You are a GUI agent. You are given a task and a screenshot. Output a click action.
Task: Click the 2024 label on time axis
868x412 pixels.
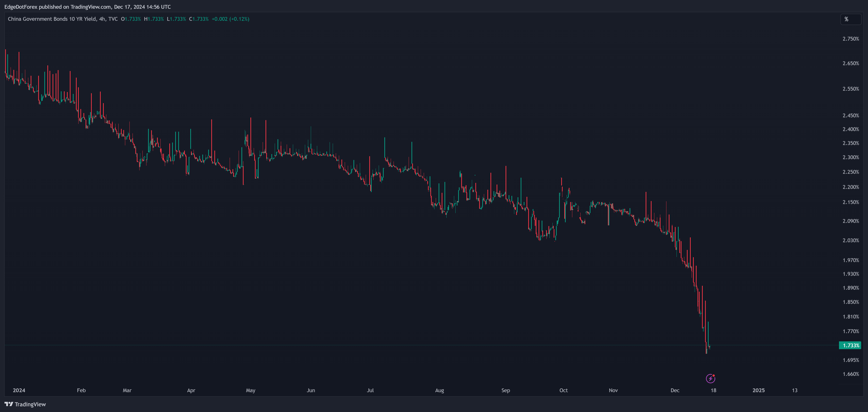click(x=19, y=391)
